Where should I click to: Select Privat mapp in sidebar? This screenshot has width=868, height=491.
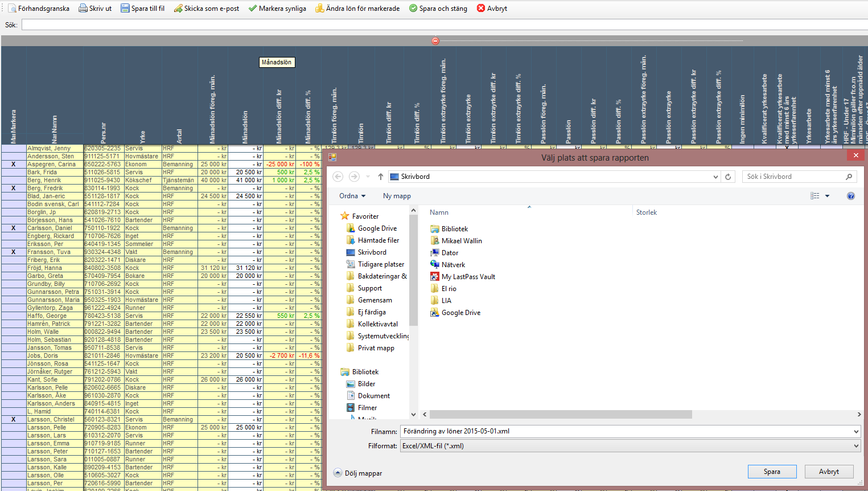pos(371,348)
